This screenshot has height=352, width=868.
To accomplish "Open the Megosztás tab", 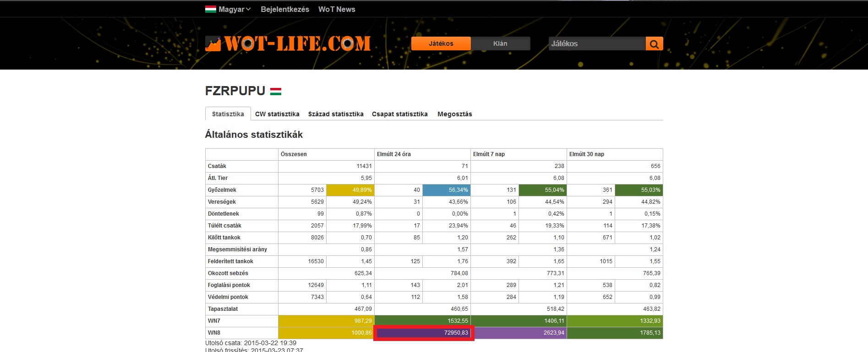I will pyautogui.click(x=454, y=114).
